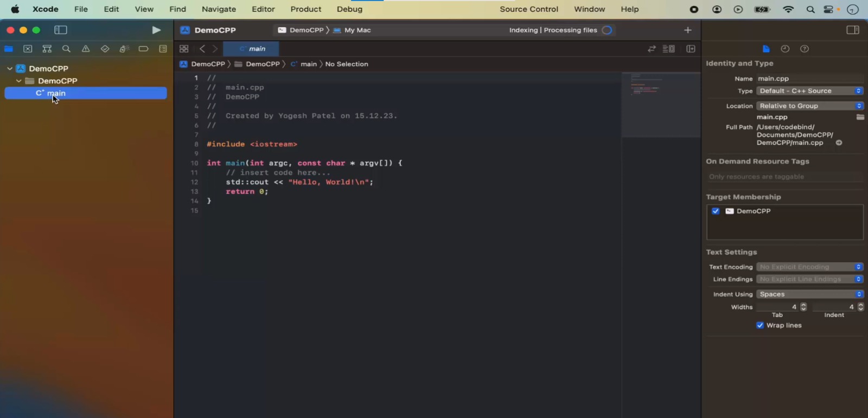Click the code review arrows icon

pos(652,49)
